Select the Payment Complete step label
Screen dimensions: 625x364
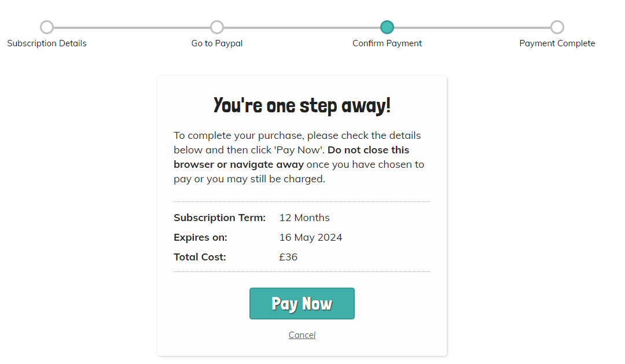[557, 43]
